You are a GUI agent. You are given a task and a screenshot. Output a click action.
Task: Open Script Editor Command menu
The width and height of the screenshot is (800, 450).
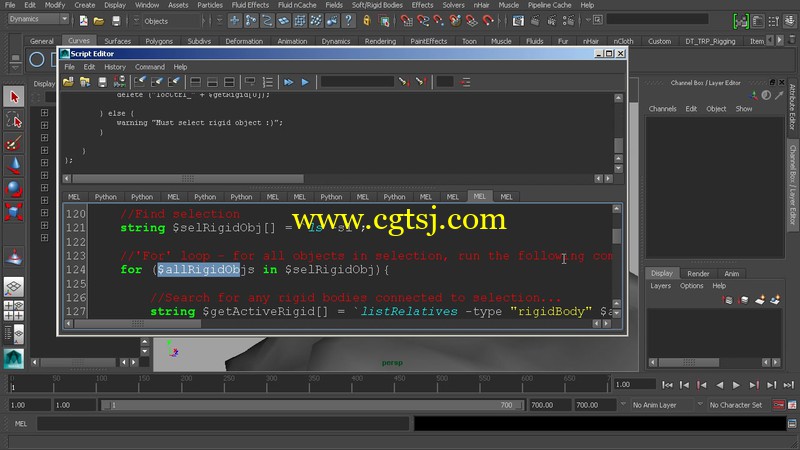[149, 67]
